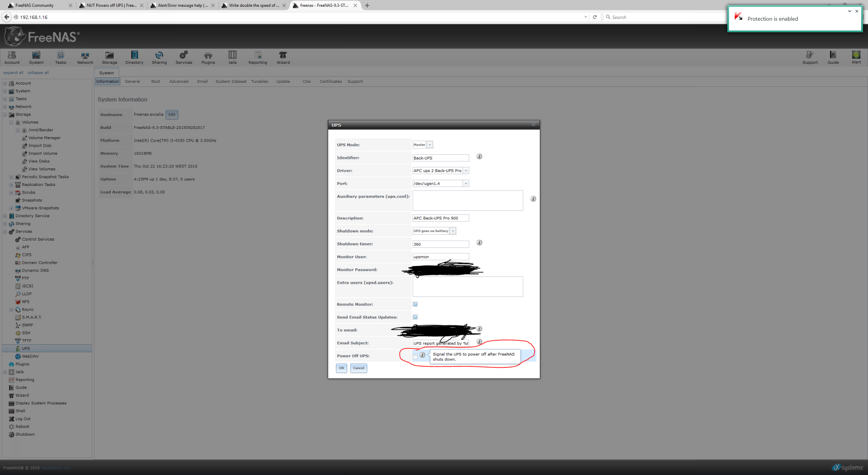Click the Shutdown timer input field
This screenshot has height=475, width=868.
tap(441, 244)
